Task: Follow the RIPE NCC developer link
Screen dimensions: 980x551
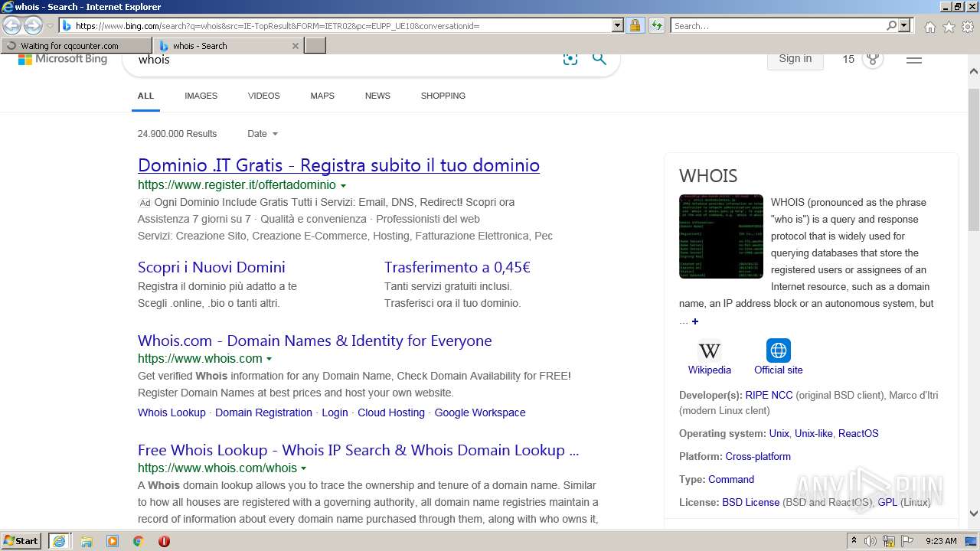Action: [x=769, y=396]
